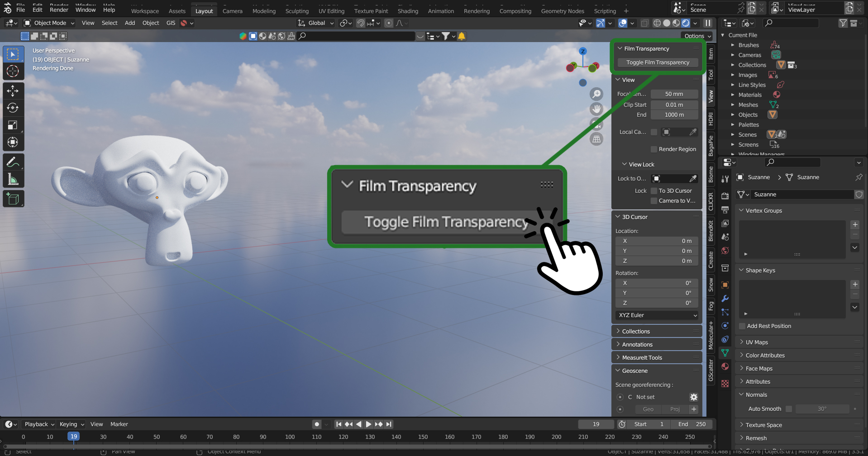868x456 pixels.
Task: Select the Scale tool
Action: tap(13, 125)
